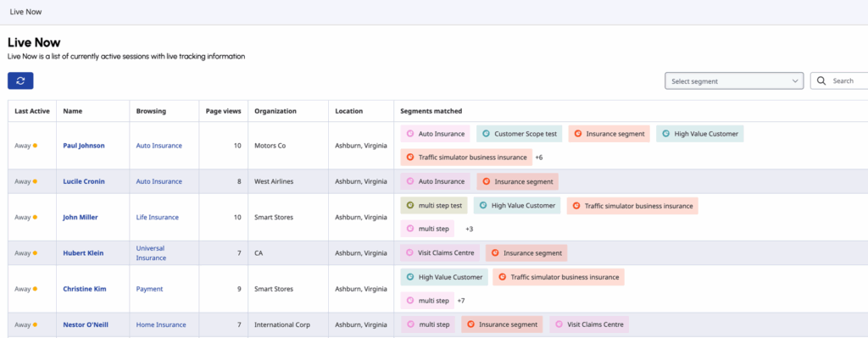
Task: Expand John Miller's +3 more segments
Action: pos(469,229)
